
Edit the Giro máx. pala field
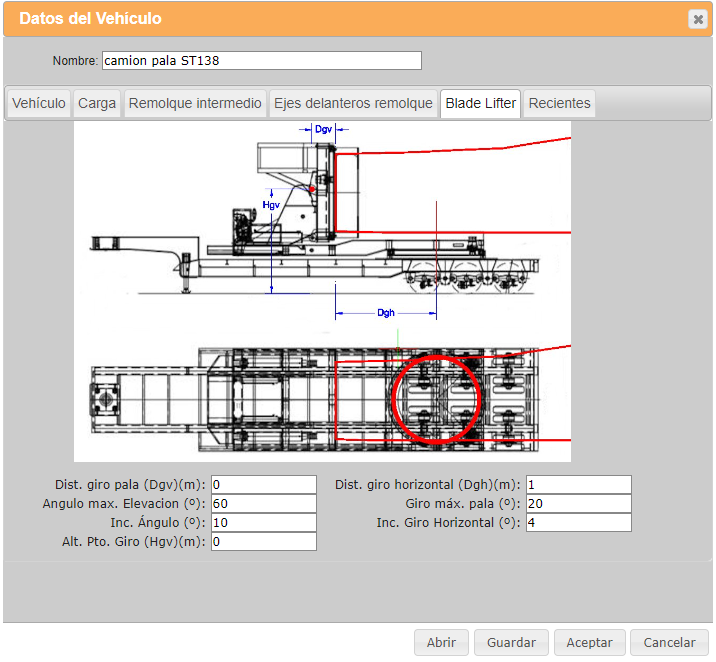coord(578,504)
